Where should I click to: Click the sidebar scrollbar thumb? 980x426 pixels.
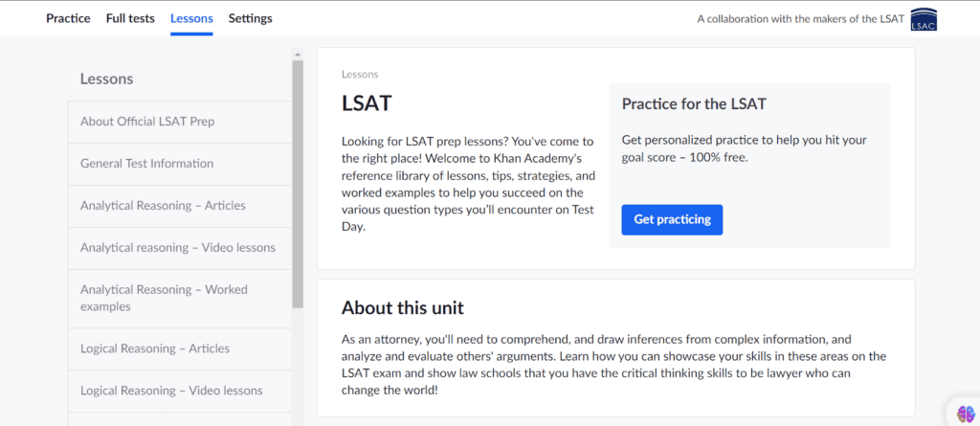tap(298, 184)
